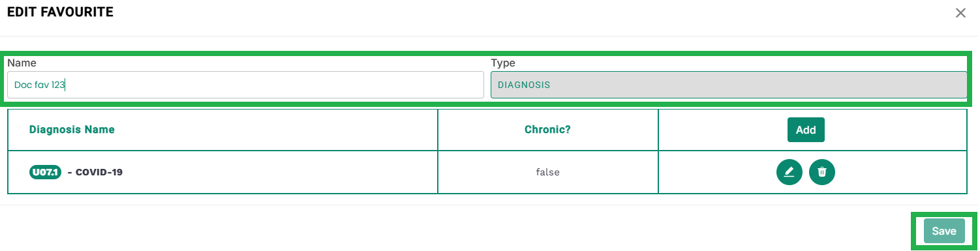Screen dimensions: 980x251
Task: Click the COVID-19 diagnosis name text
Action: click(x=99, y=172)
